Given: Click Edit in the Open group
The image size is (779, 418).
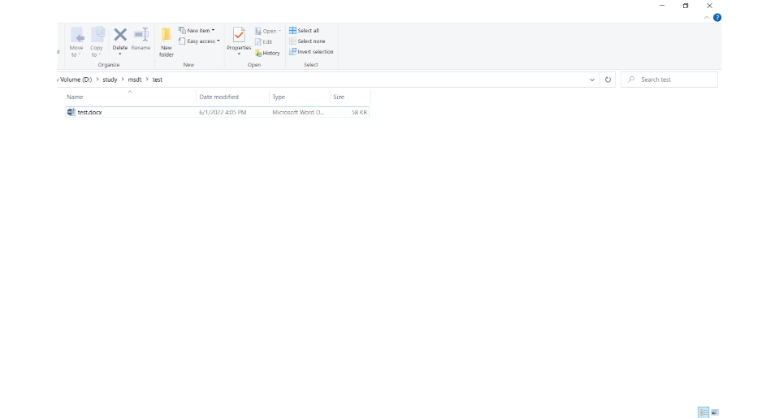Looking at the screenshot, I should [x=264, y=42].
